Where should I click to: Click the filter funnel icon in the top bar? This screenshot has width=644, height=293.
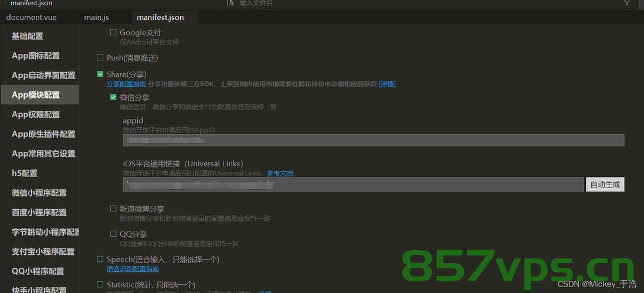(627, 2)
